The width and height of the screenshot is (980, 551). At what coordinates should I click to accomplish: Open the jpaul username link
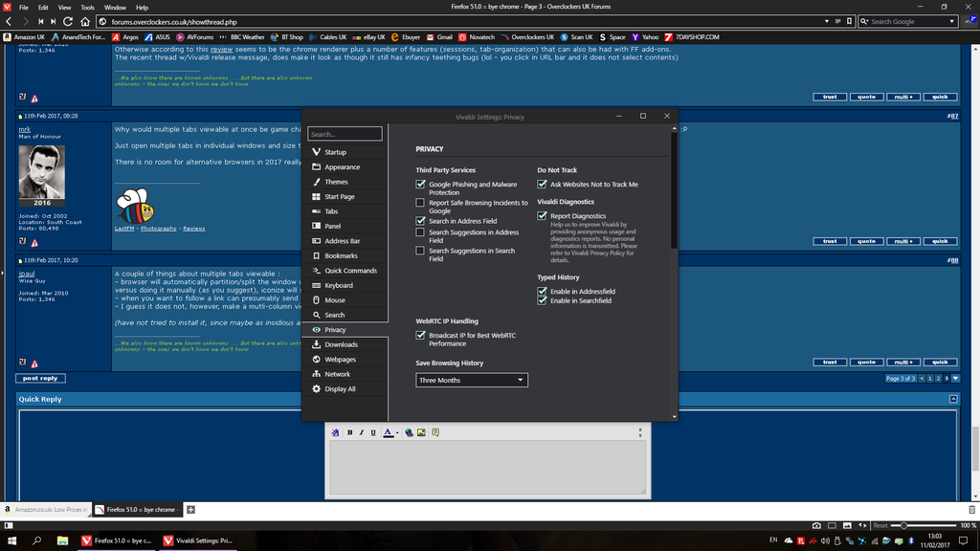coord(26,274)
